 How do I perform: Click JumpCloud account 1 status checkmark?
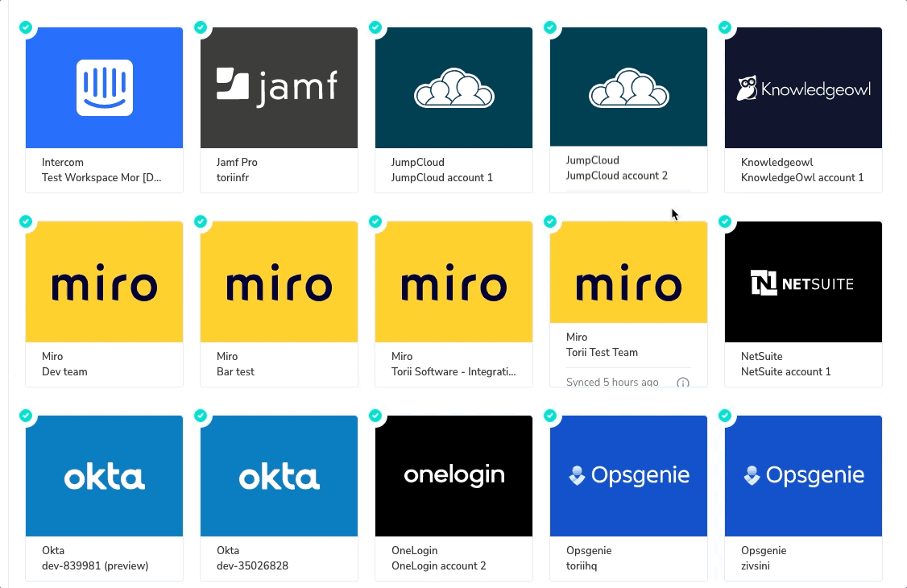coord(375,27)
